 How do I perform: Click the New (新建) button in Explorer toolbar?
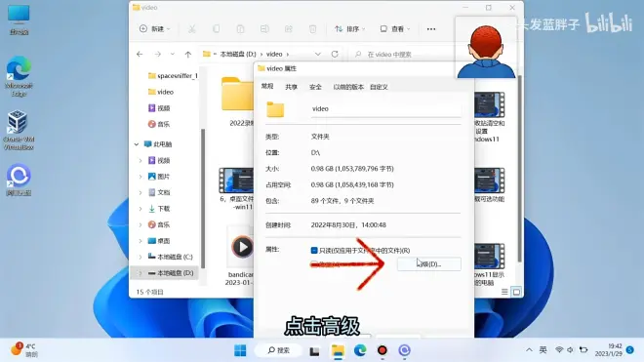tap(154, 28)
